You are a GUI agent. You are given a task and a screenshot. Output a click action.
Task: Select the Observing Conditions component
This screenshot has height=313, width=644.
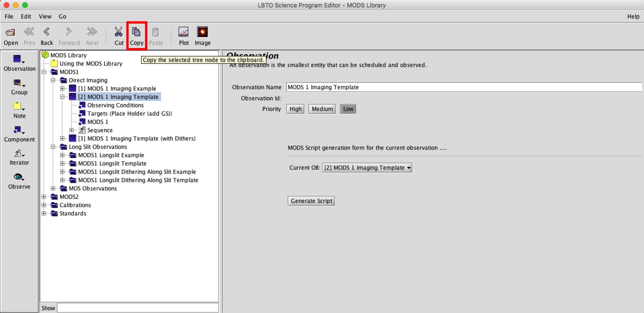(115, 105)
